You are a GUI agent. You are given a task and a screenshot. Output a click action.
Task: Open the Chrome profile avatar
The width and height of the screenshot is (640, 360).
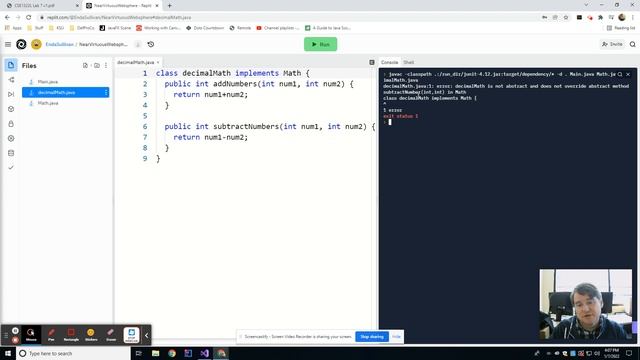click(x=622, y=17)
